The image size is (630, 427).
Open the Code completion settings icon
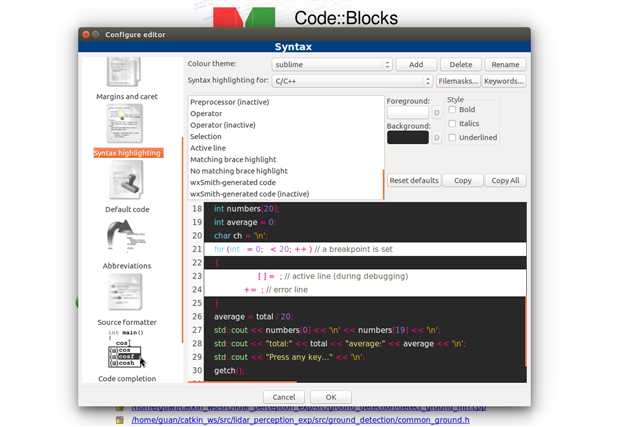[x=127, y=349]
